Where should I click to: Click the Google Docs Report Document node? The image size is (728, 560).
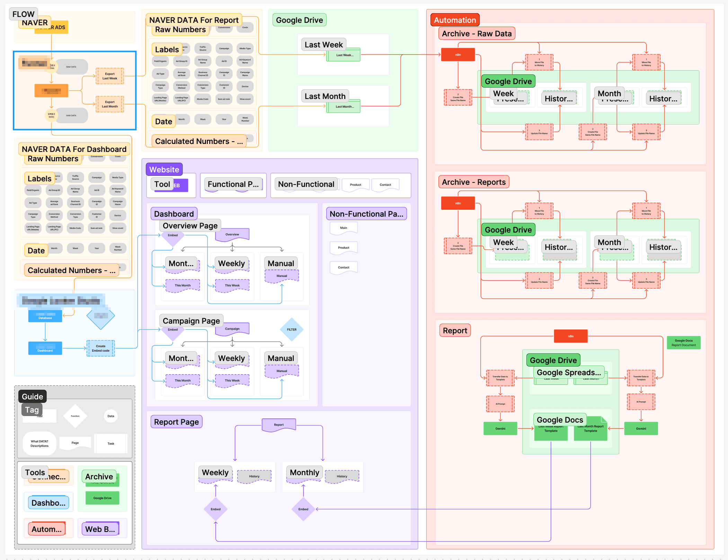click(x=683, y=343)
